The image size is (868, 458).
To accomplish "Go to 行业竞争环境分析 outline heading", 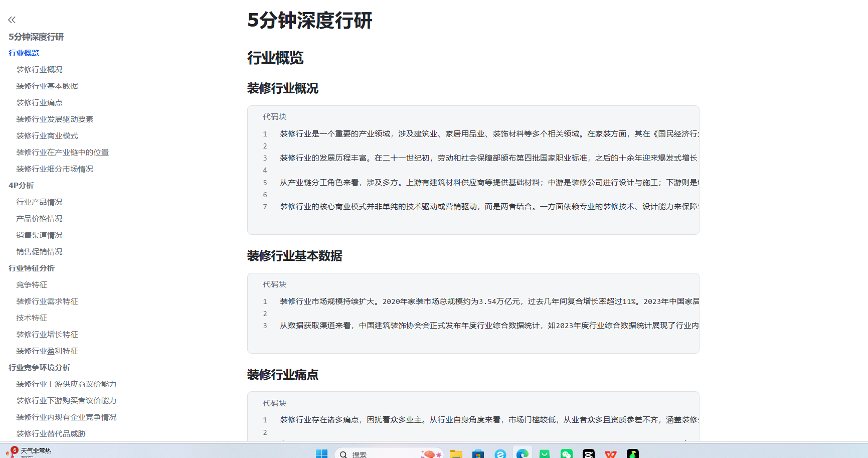I will tap(39, 368).
